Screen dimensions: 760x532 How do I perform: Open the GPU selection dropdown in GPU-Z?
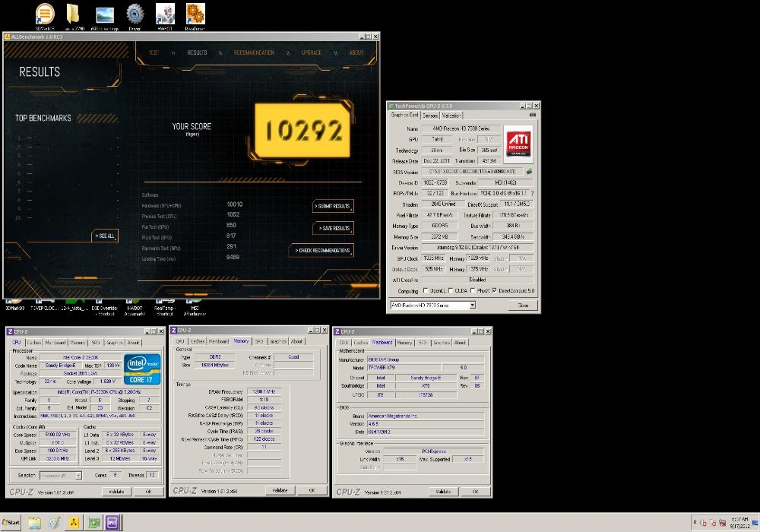point(472,306)
